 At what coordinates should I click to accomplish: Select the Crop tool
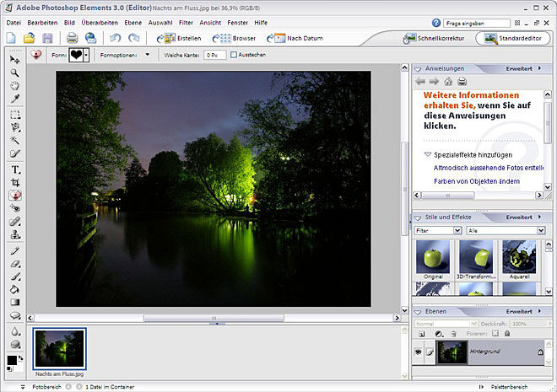(x=15, y=182)
